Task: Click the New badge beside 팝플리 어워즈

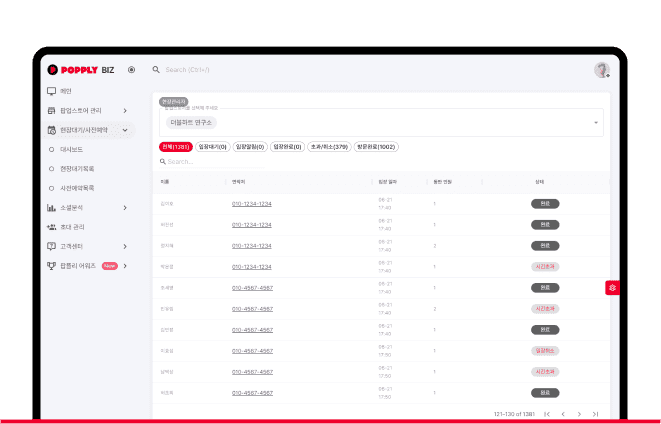Action: click(x=110, y=266)
